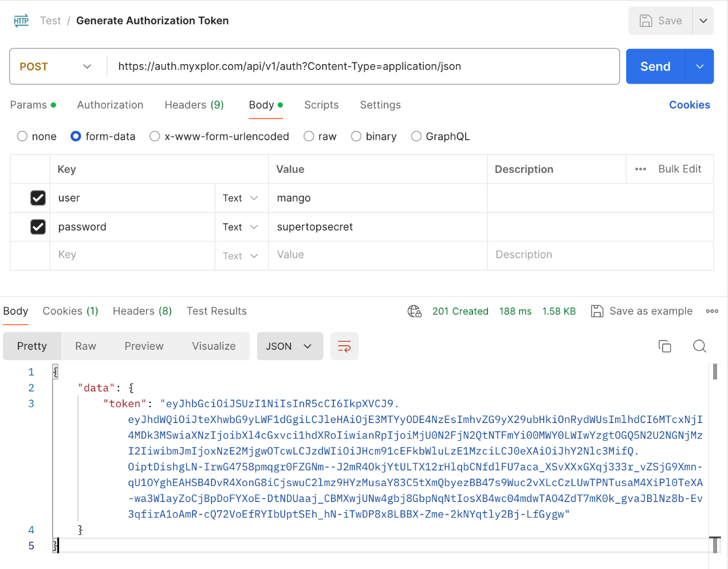This screenshot has width=728, height=569.
Task: Click the Send button
Action: pyautogui.click(x=655, y=66)
